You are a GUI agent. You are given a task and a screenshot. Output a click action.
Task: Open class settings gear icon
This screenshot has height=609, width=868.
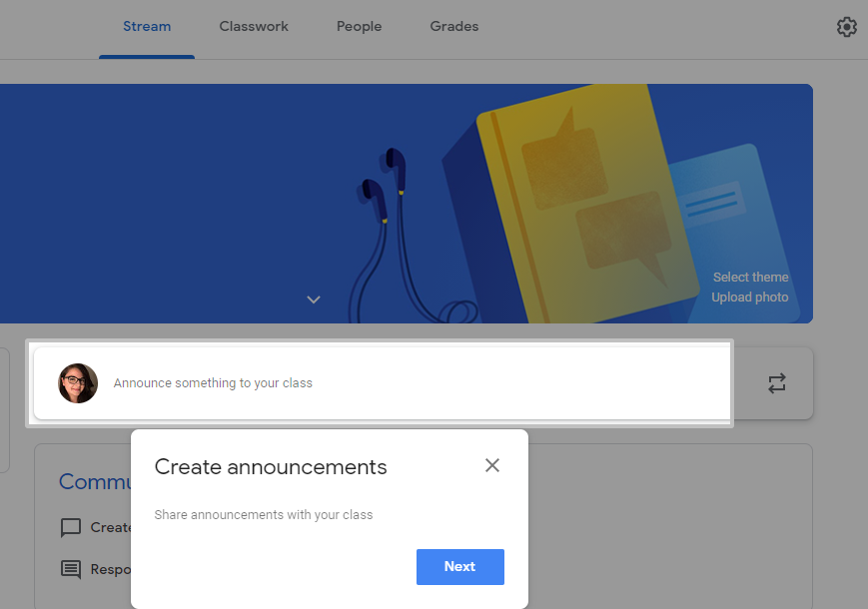pos(846,27)
